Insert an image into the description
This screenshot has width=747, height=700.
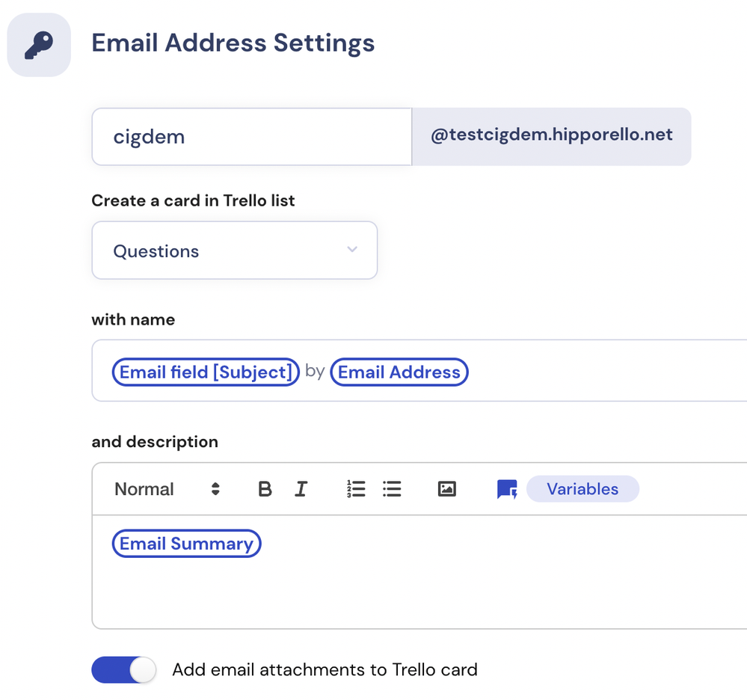(447, 489)
